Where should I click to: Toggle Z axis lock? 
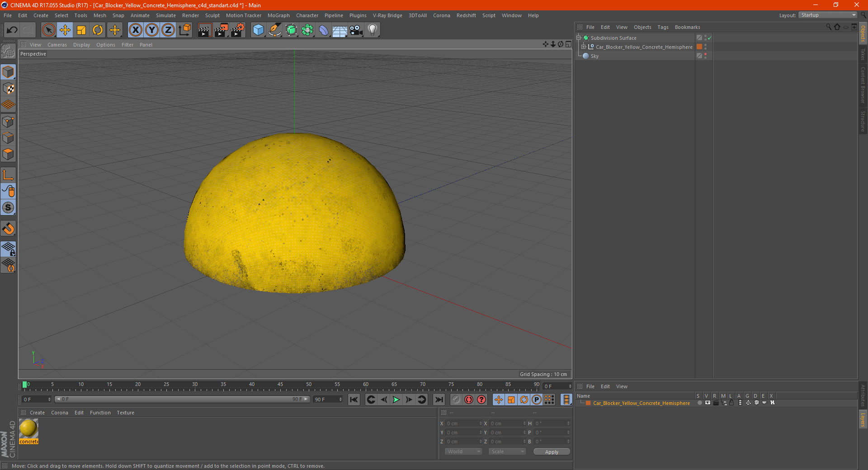click(x=168, y=30)
